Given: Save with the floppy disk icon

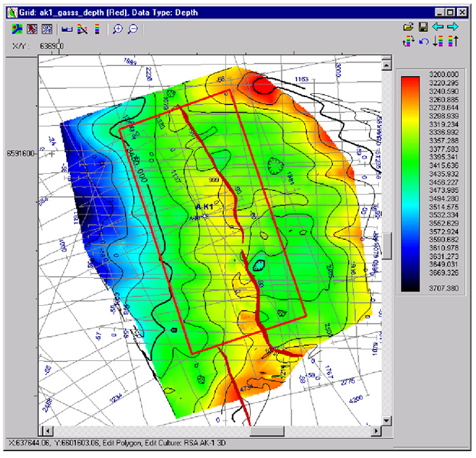Looking at the screenshot, I should click(423, 27).
